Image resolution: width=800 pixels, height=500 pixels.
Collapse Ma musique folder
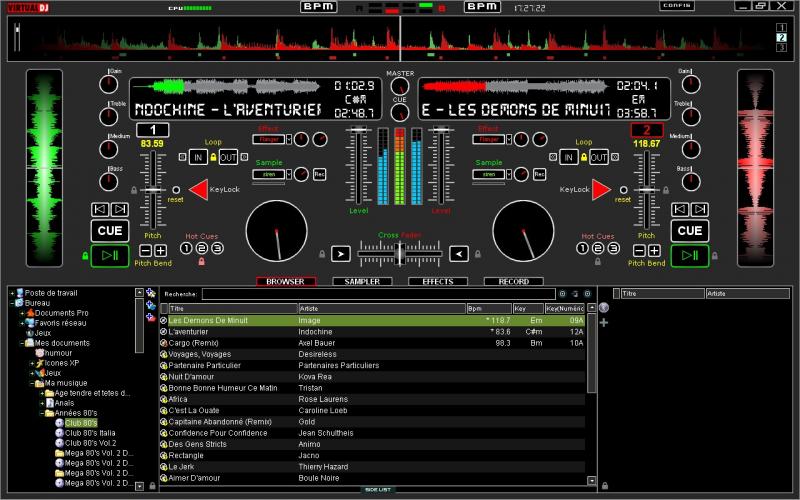32,383
